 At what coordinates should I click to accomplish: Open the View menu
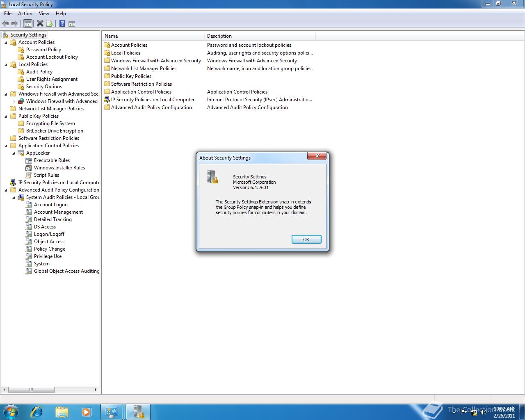click(44, 14)
